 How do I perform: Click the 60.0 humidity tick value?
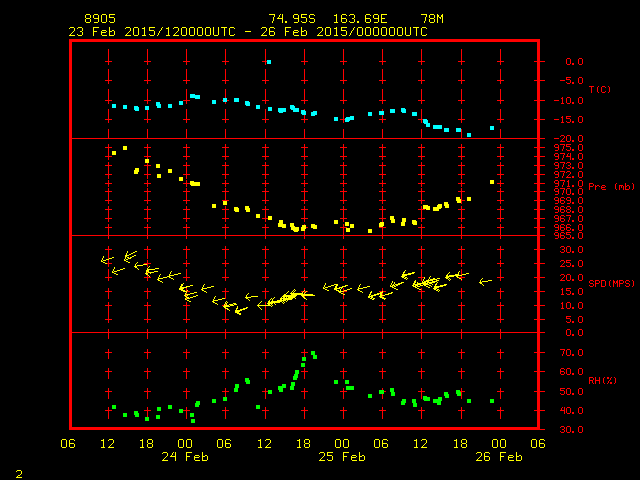[571, 372]
